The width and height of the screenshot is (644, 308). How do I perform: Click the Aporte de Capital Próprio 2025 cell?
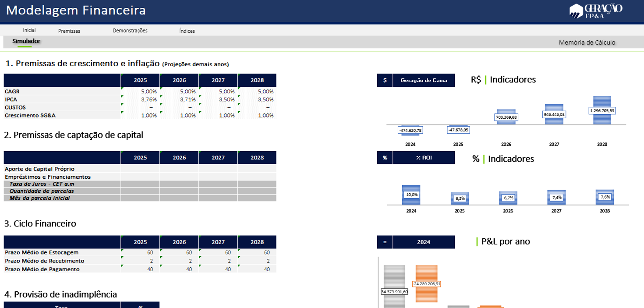(140, 169)
